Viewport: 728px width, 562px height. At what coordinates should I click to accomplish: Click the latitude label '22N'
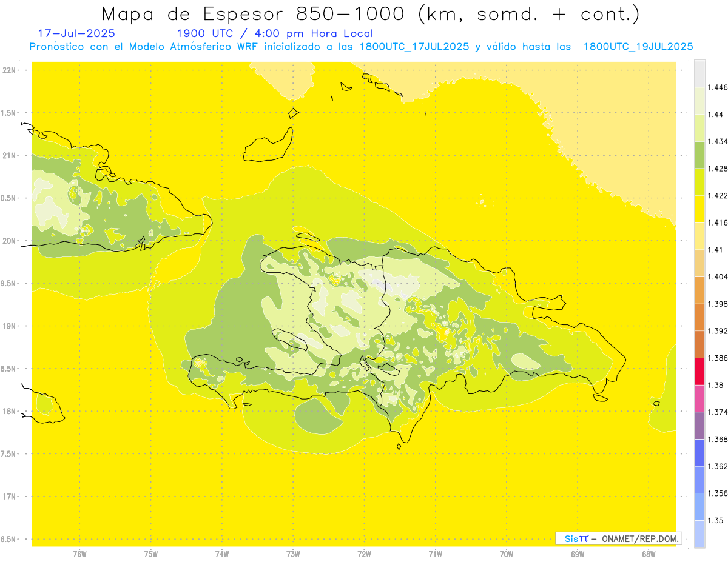[10, 70]
